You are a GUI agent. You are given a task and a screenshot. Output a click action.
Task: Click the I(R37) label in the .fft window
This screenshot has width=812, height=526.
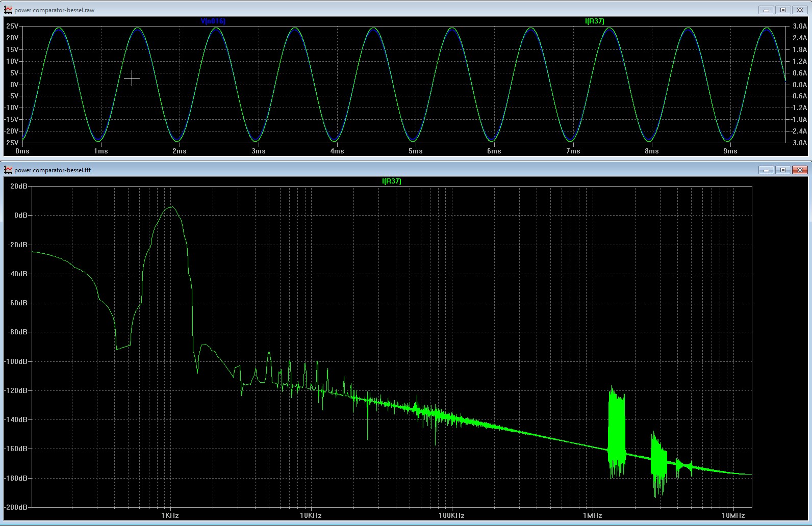[391, 181]
